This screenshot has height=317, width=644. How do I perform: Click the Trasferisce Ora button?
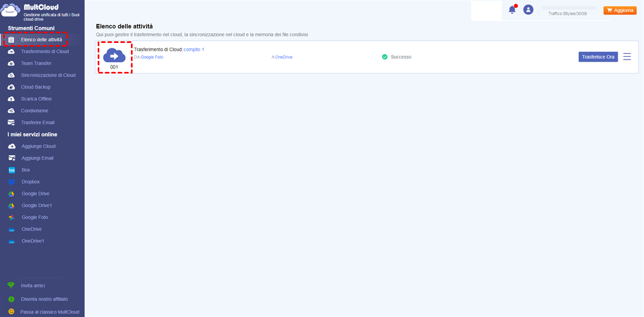tap(598, 57)
